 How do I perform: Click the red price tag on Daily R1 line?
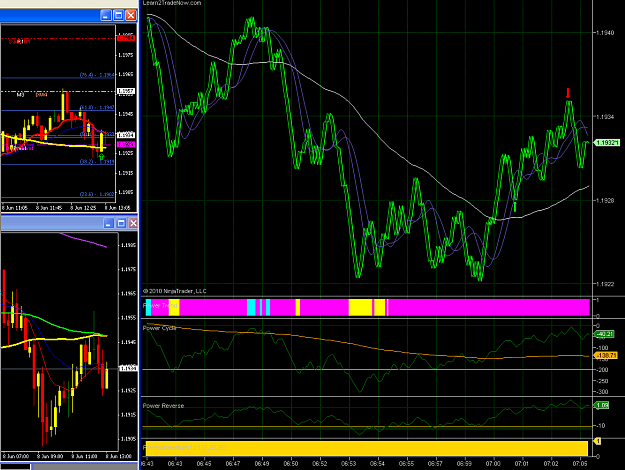click(126, 38)
